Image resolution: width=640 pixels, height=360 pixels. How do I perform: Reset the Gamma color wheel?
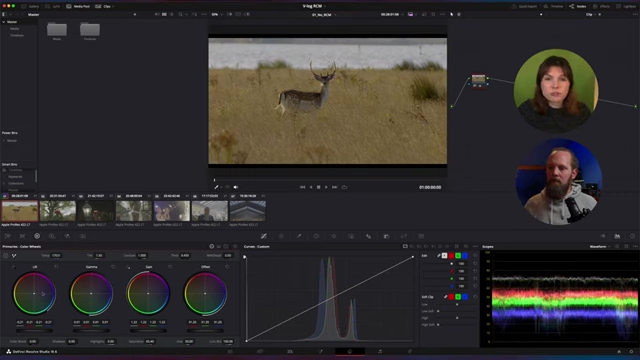[113, 267]
